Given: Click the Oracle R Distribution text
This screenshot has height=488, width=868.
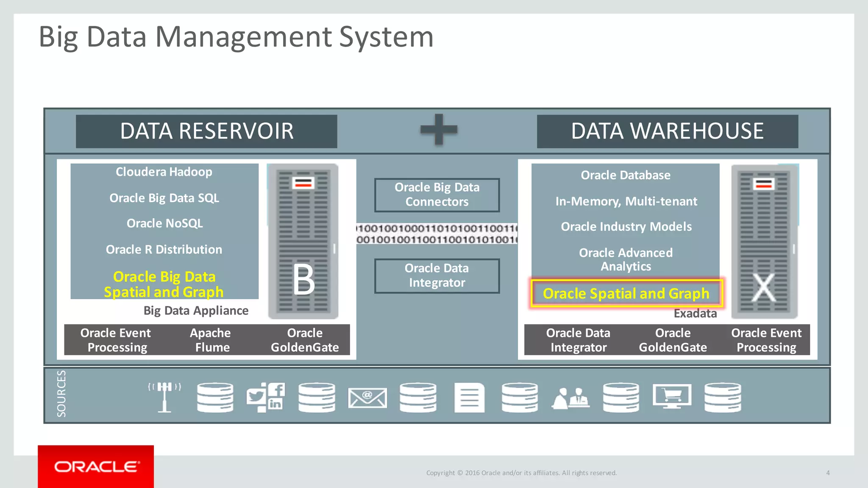Looking at the screenshot, I should point(164,250).
